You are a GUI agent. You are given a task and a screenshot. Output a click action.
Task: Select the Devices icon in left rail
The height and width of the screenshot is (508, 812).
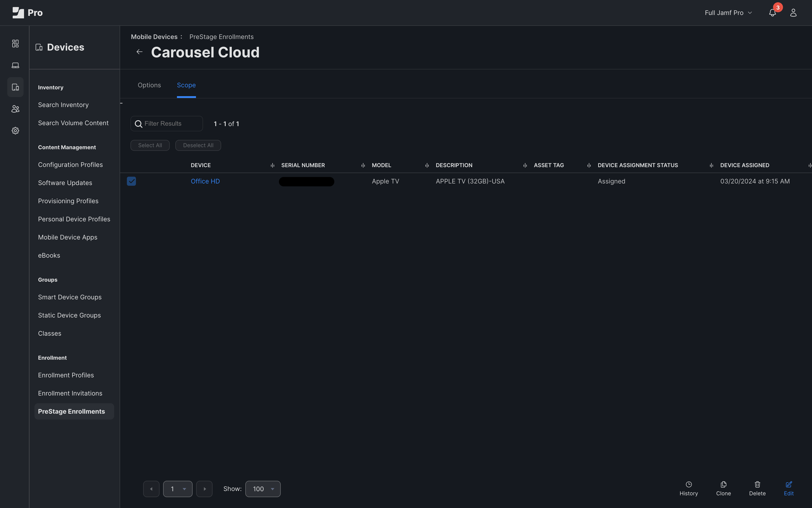[x=15, y=87]
